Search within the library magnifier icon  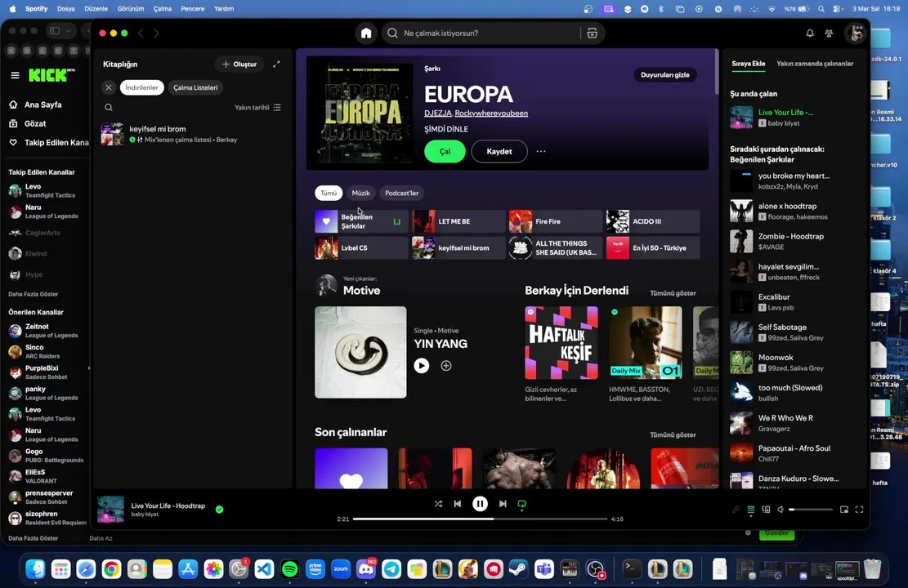click(108, 108)
